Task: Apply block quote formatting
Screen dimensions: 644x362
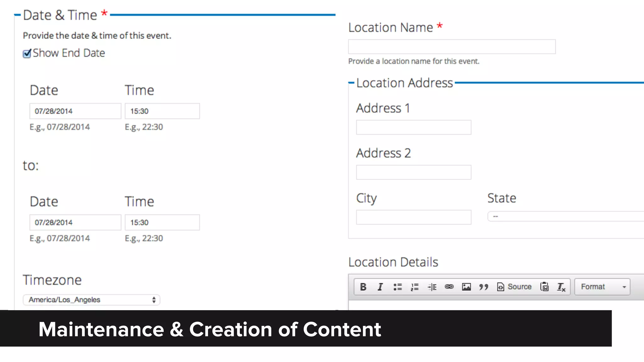Action: tap(484, 287)
